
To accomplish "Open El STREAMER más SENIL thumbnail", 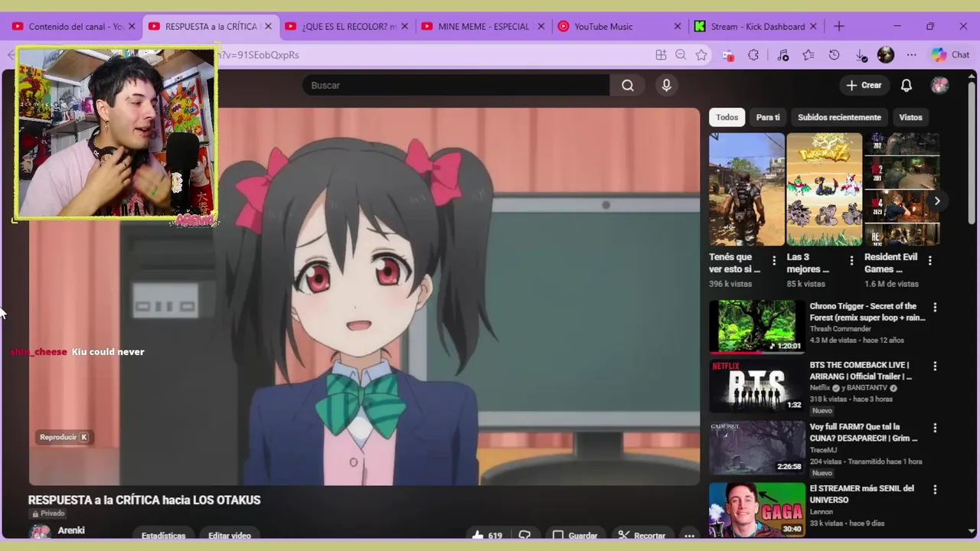I will [756, 509].
